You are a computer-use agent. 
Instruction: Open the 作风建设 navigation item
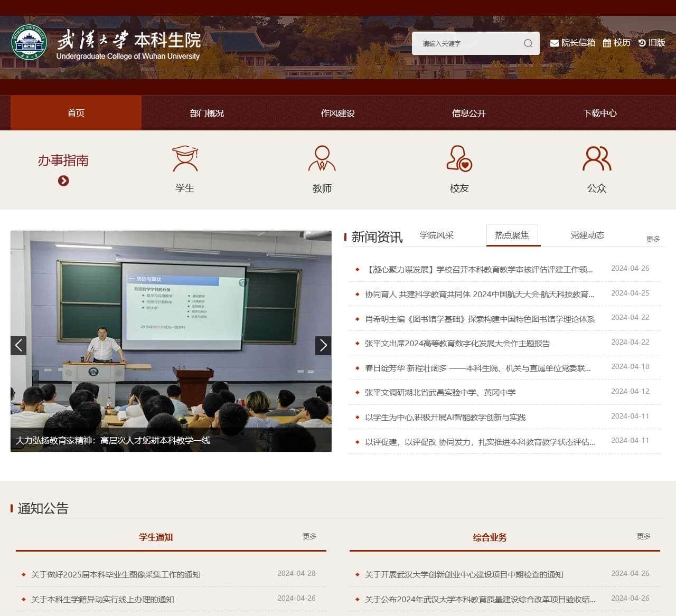pos(338,113)
